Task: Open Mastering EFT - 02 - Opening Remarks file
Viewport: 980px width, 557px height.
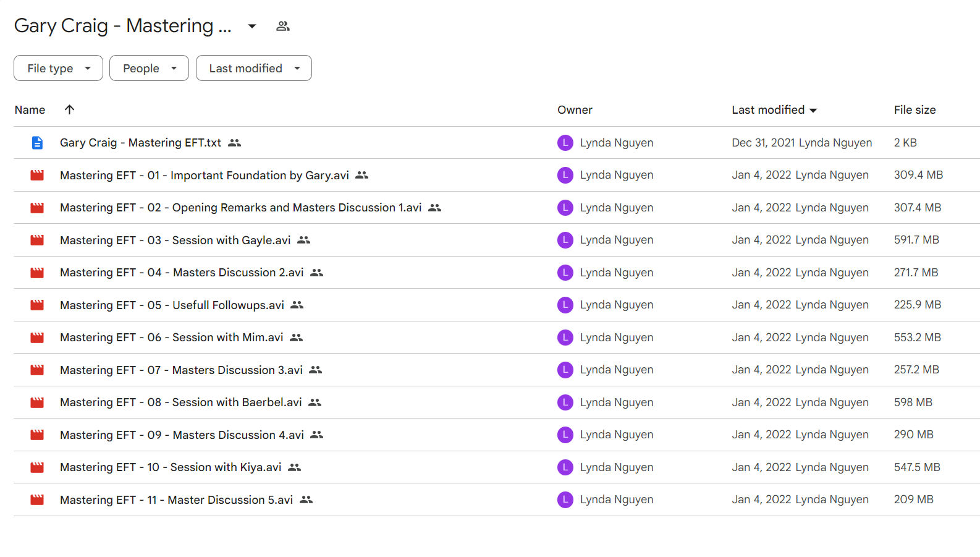Action: [241, 208]
